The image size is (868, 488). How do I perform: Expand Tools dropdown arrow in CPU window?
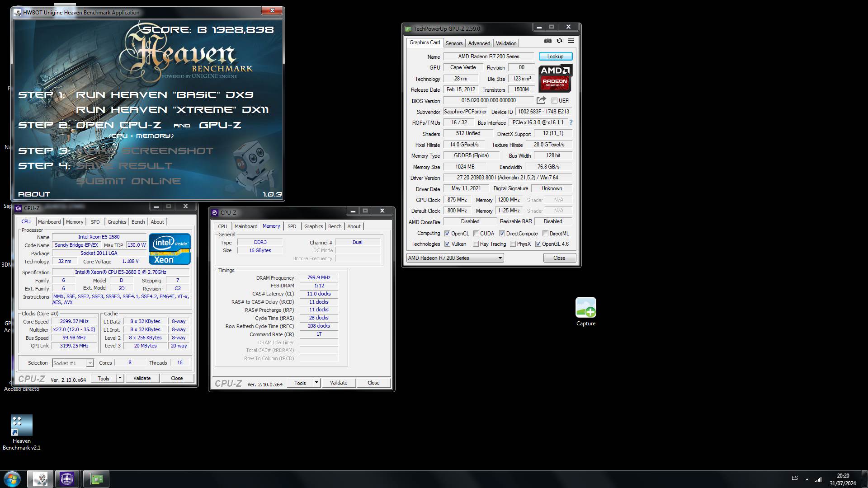tap(120, 378)
